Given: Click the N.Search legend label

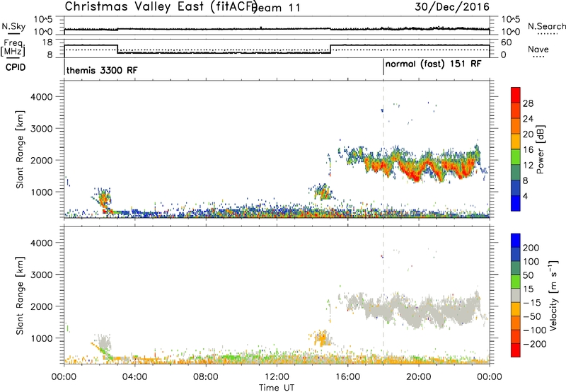Looking at the screenshot, I should [x=546, y=26].
